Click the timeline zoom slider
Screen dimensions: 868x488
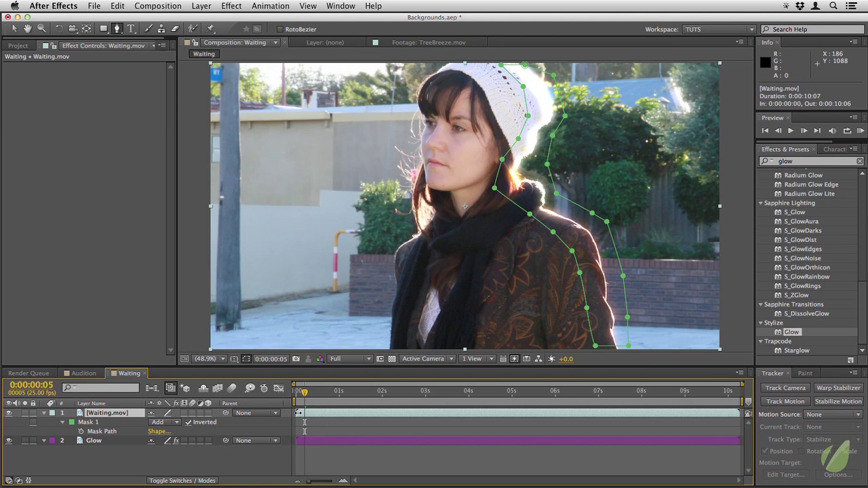[319, 481]
